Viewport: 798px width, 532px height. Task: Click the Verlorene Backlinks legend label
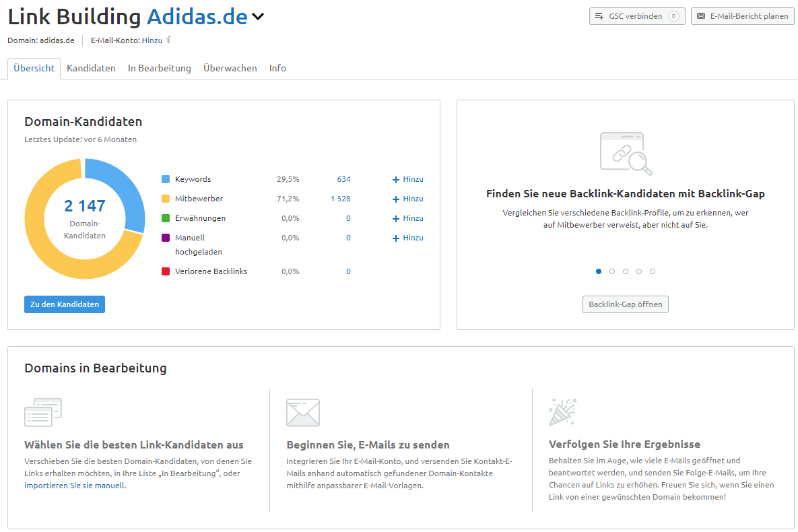click(211, 271)
